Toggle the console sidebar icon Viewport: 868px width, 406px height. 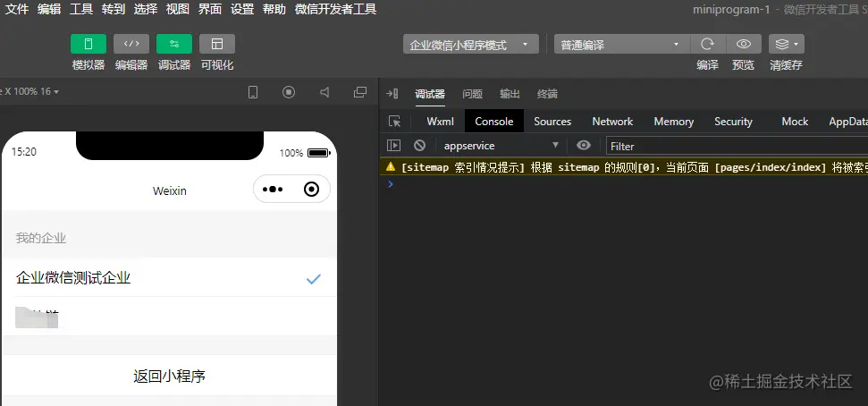pos(393,146)
